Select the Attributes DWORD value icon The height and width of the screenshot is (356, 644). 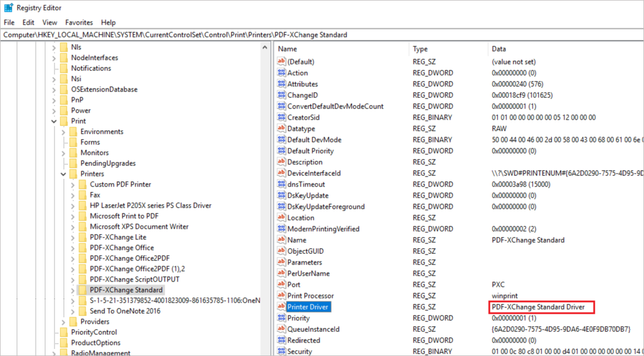tap(281, 84)
